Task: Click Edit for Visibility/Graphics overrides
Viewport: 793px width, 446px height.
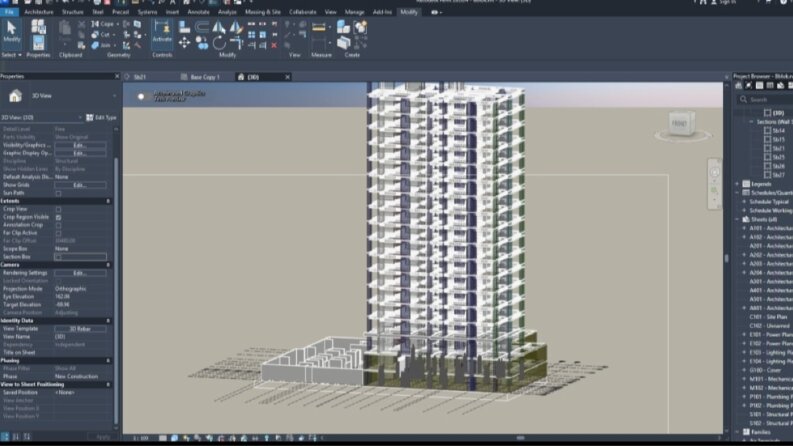Action: click(x=80, y=145)
